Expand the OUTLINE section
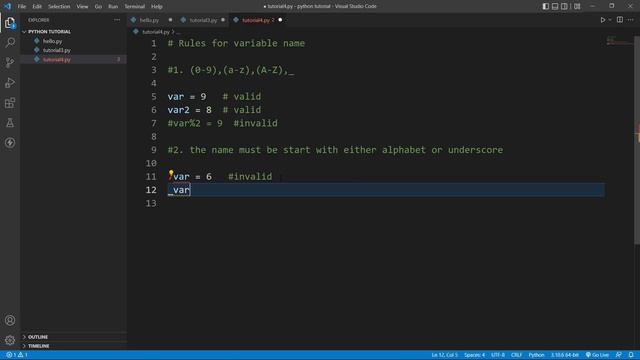Screen dimensions: 640x360 [38, 337]
